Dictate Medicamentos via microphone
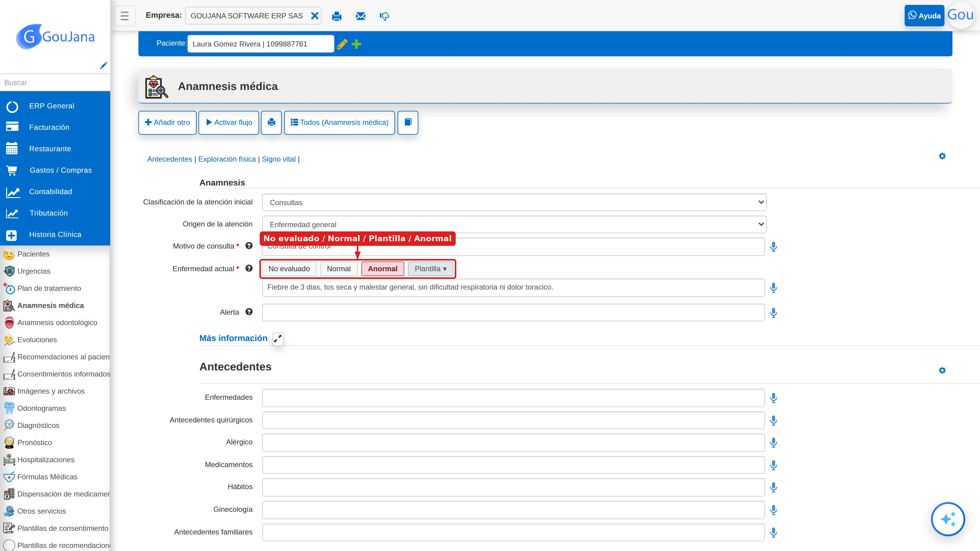The width and height of the screenshot is (980, 551). [x=773, y=465]
